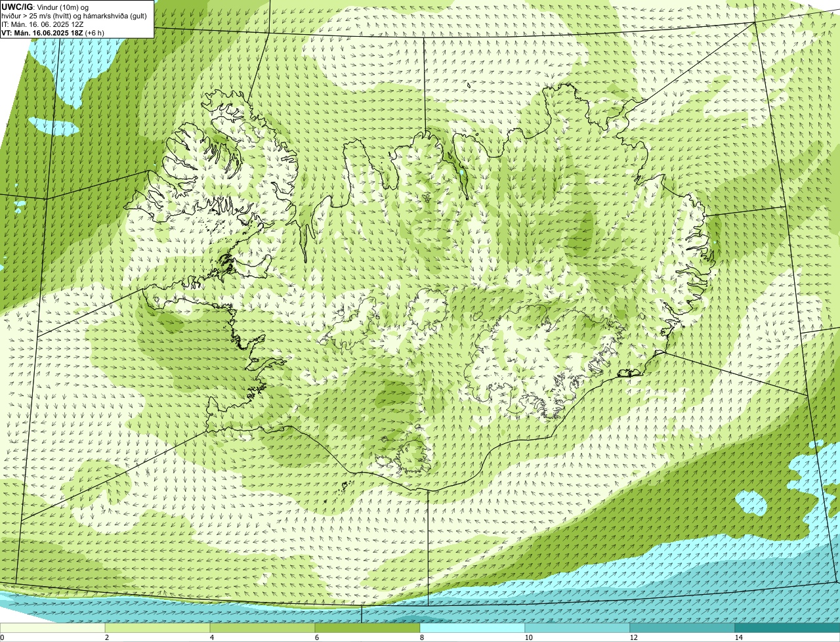Choose the dark teal above-14 m/s legend segment
This screenshot has width=840, height=642.
(x=787, y=628)
